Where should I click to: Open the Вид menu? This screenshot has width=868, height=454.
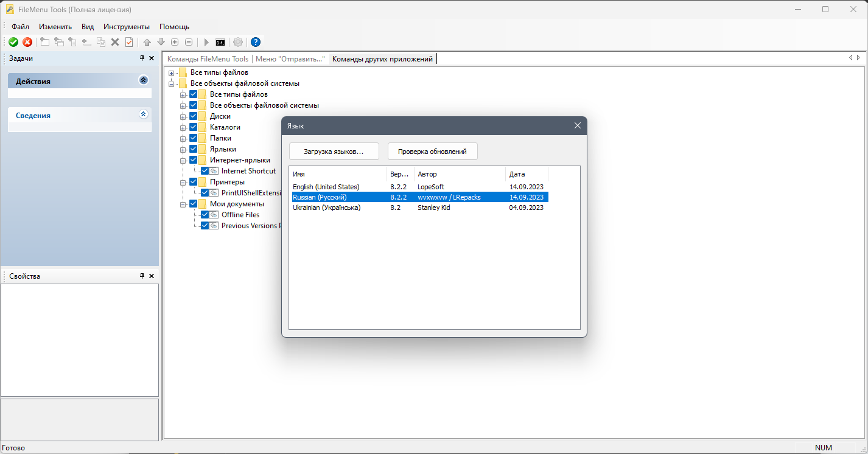[x=88, y=27]
